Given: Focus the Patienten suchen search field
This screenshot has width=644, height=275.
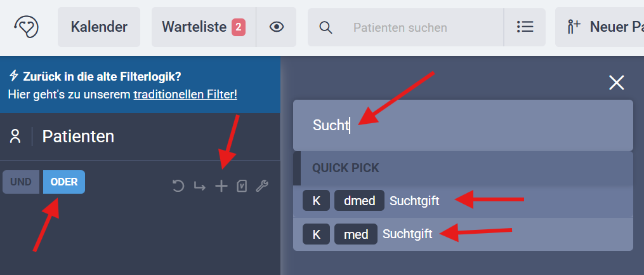Looking at the screenshot, I should click(x=419, y=27).
